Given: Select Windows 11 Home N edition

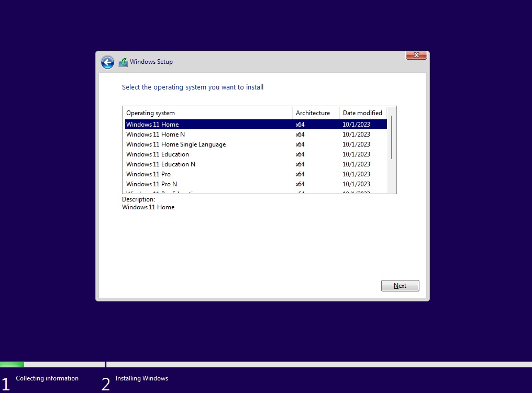Looking at the screenshot, I should click(x=256, y=134).
